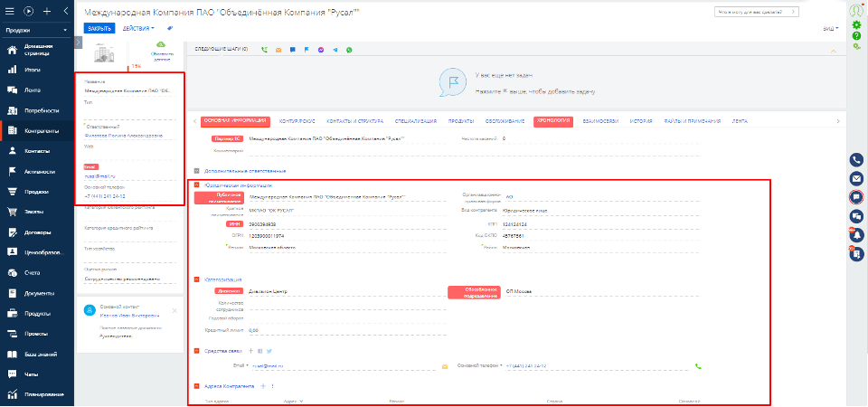
Task: Collapse the Категоризация section
Action: coord(196,279)
